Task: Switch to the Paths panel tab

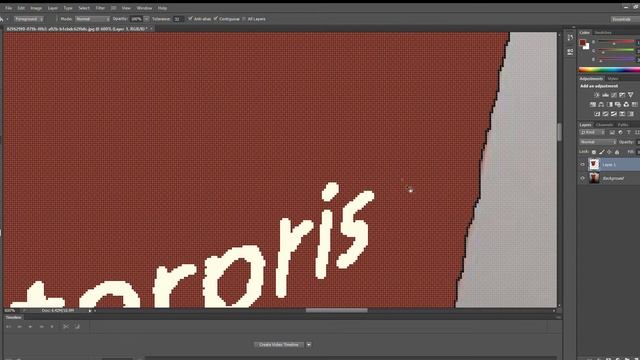Action: (x=622, y=125)
